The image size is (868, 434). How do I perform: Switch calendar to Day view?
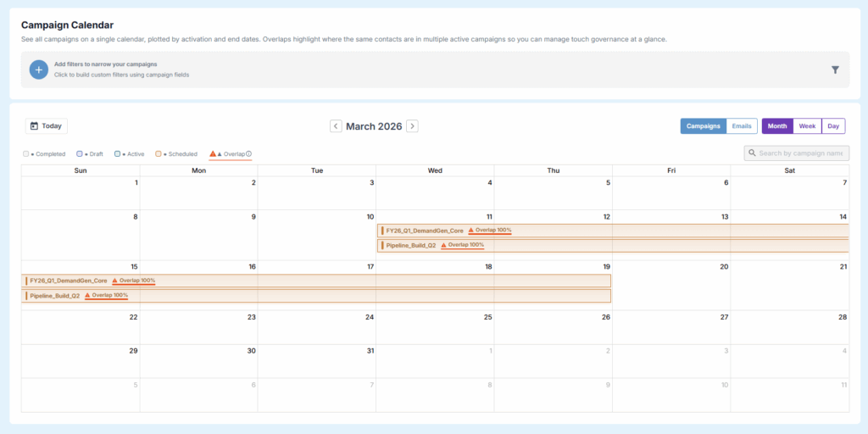click(833, 126)
